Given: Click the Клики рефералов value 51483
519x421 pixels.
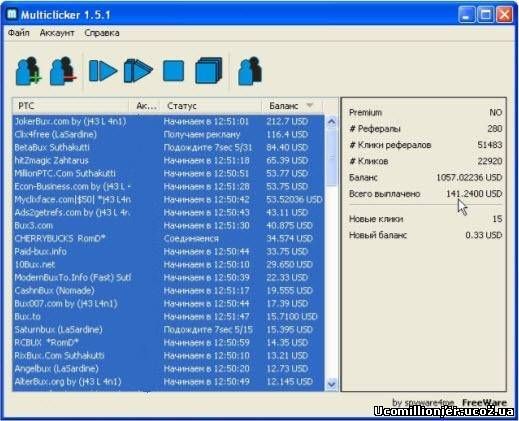Looking at the screenshot, I should (490, 145).
